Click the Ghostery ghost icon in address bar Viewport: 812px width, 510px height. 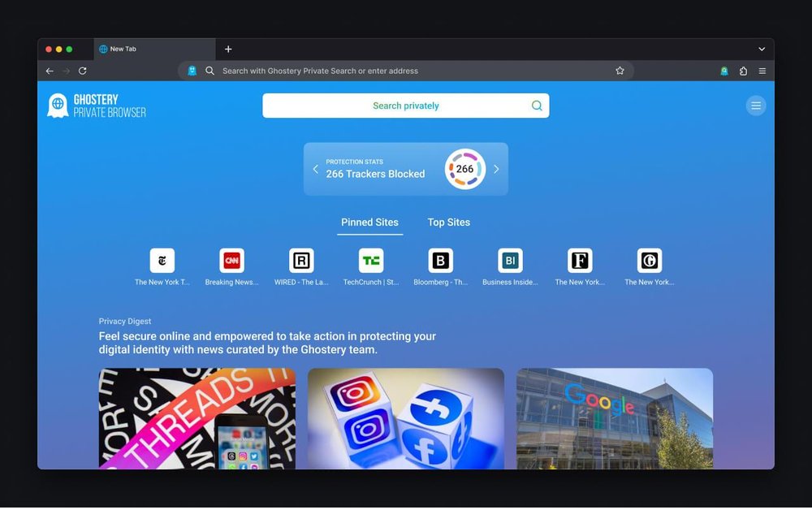192,71
